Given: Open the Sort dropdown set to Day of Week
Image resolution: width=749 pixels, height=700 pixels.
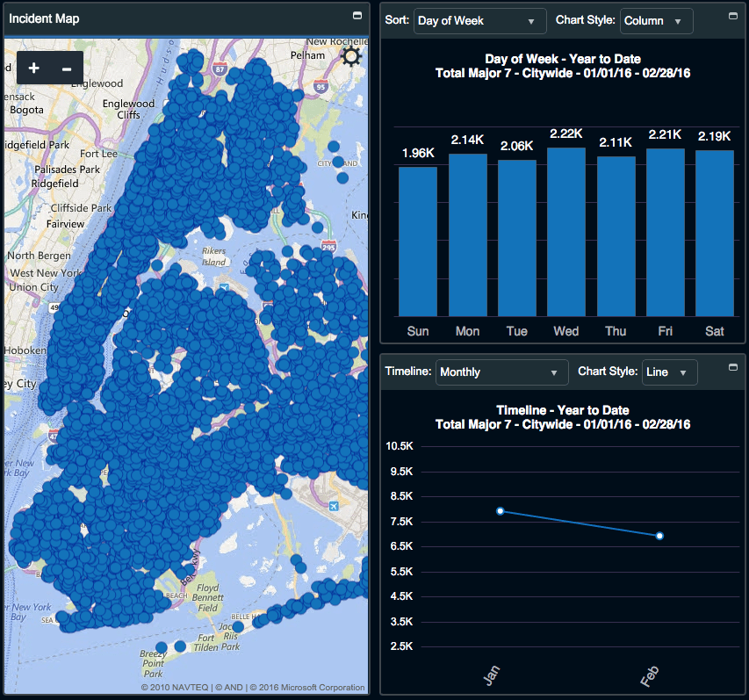Looking at the screenshot, I should [479, 21].
